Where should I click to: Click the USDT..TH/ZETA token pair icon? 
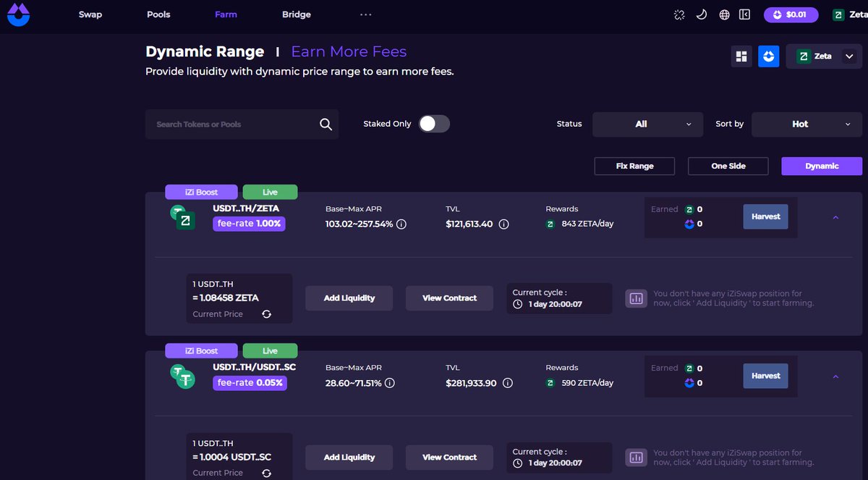pyautogui.click(x=183, y=216)
